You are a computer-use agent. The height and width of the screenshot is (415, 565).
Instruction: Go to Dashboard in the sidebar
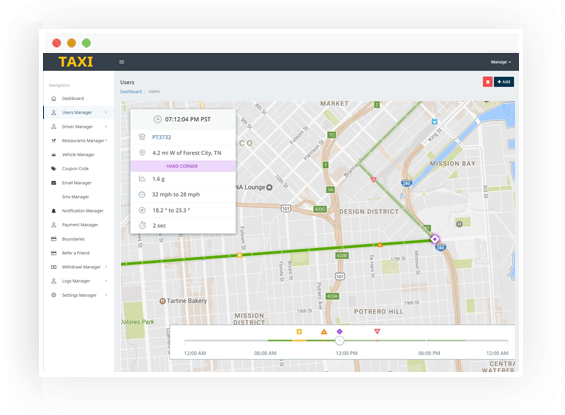point(73,98)
